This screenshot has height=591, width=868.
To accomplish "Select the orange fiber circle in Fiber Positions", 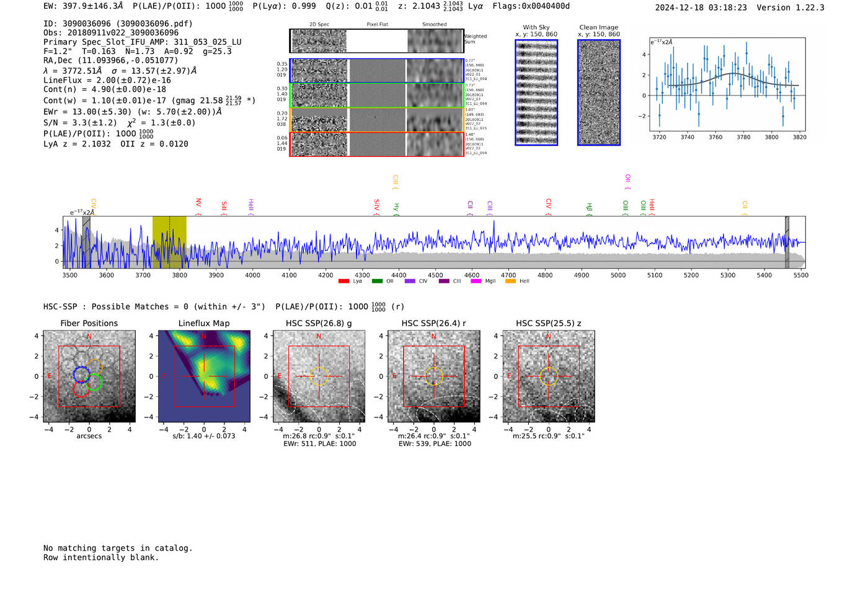I will 94,367.
